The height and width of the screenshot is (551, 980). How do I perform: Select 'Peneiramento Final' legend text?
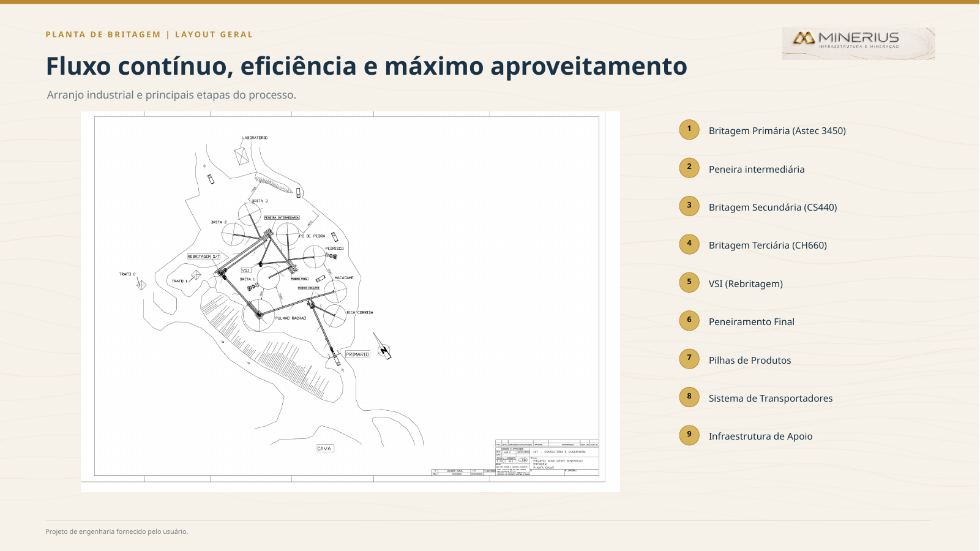pyautogui.click(x=752, y=321)
